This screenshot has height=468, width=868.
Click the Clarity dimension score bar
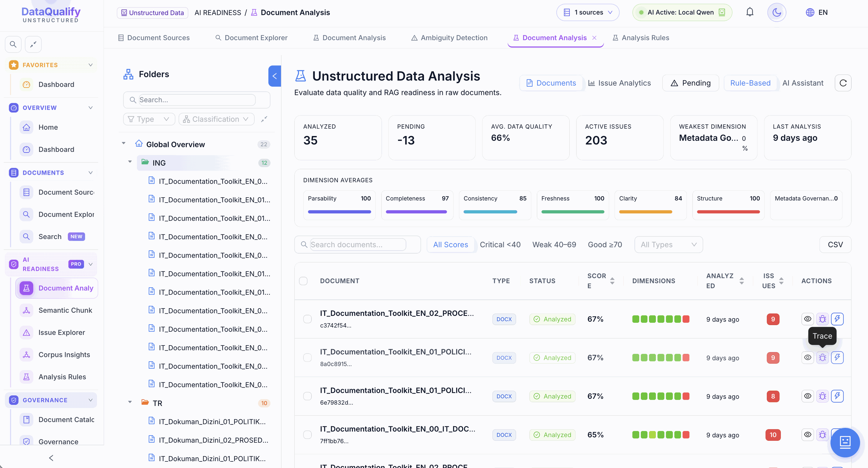point(645,212)
